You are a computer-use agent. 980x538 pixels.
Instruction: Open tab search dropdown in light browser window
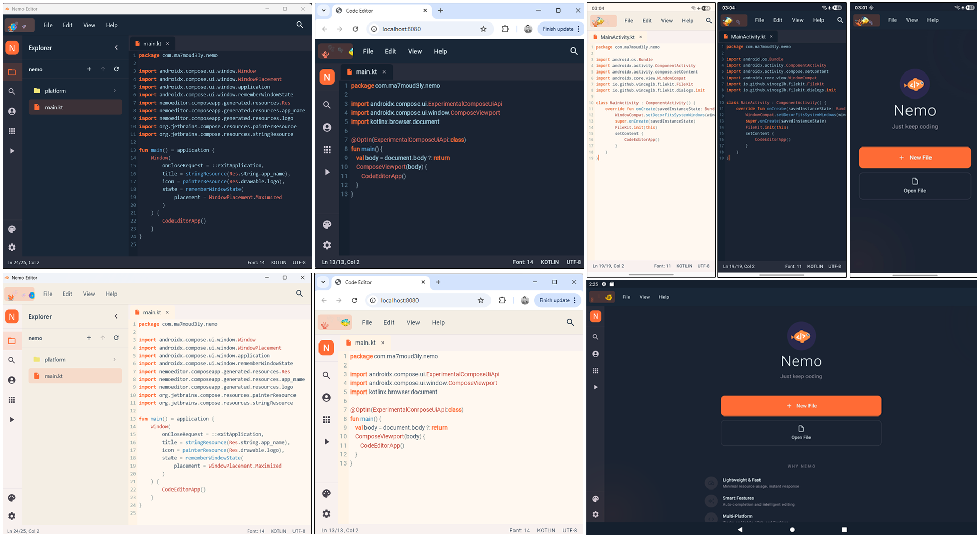click(323, 282)
